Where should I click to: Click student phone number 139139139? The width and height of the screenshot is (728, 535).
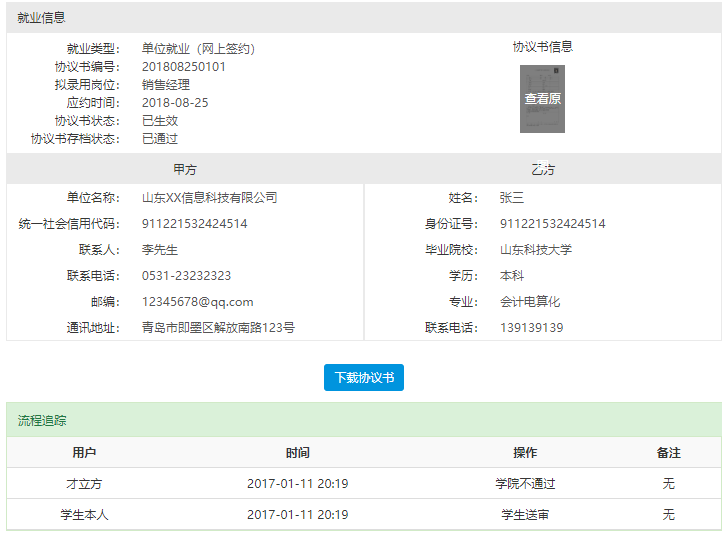[531, 328]
